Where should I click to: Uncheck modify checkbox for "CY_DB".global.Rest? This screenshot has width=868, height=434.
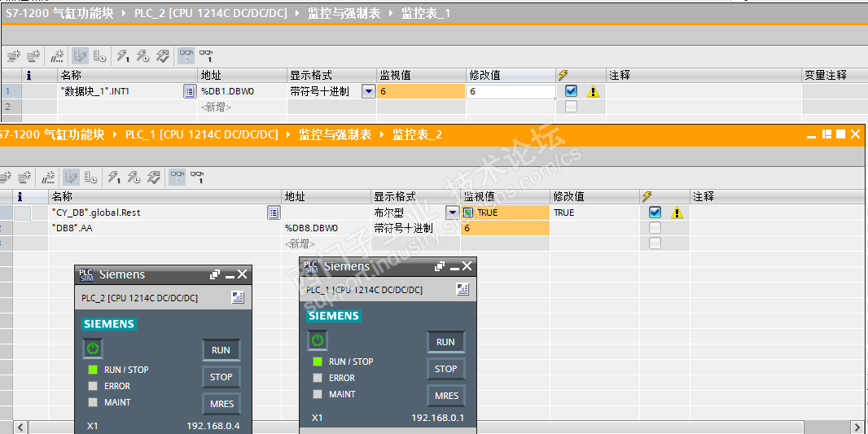point(655,212)
